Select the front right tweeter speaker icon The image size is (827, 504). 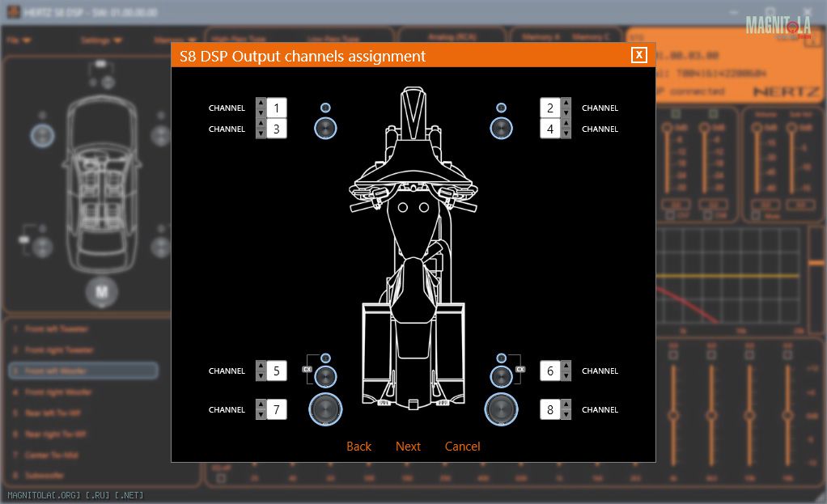coord(501,108)
